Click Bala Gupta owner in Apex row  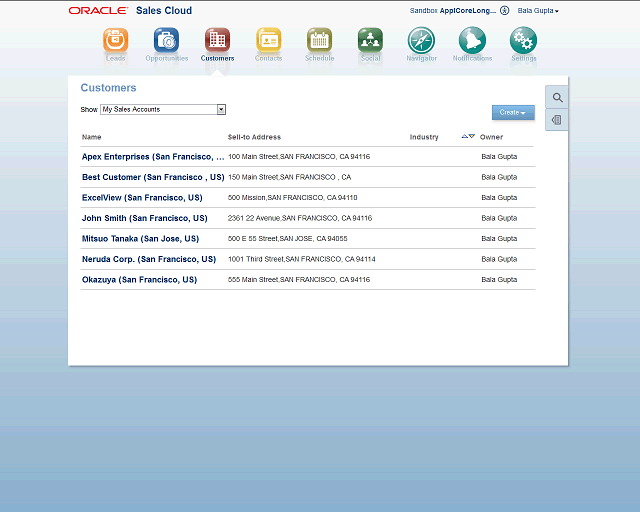pyautogui.click(x=499, y=157)
